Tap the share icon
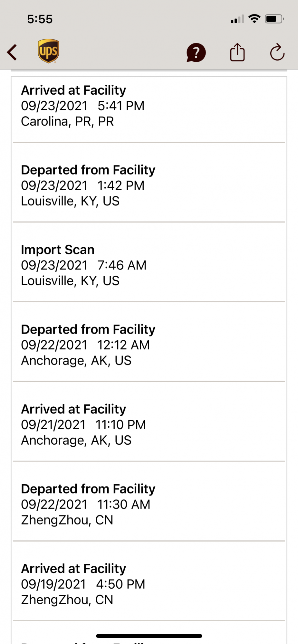Screen dimensions: 298x644 point(237,52)
